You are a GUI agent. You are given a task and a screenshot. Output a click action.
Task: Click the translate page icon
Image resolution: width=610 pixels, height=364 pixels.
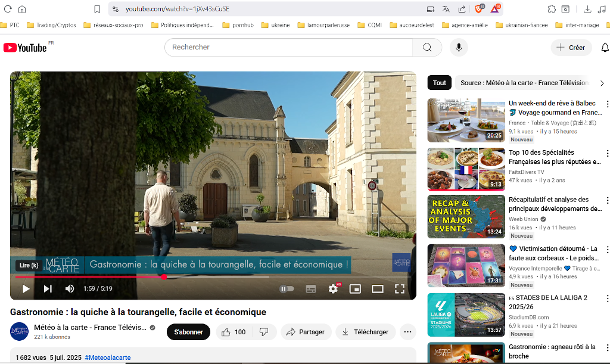tap(446, 9)
